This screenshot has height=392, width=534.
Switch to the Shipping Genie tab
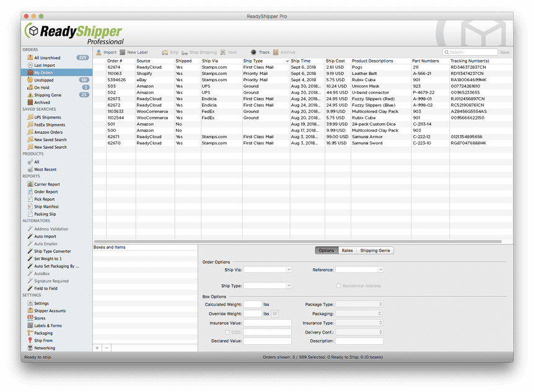point(375,250)
